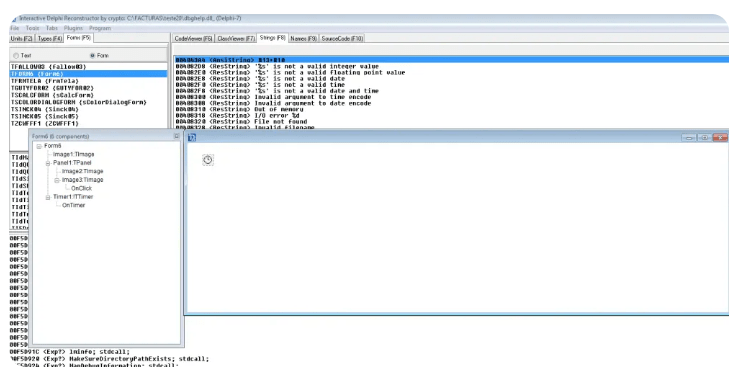This screenshot has width=742, height=386.
Task: Select TFALLOW03 {Fallow03} in forms list
Action: point(88,67)
